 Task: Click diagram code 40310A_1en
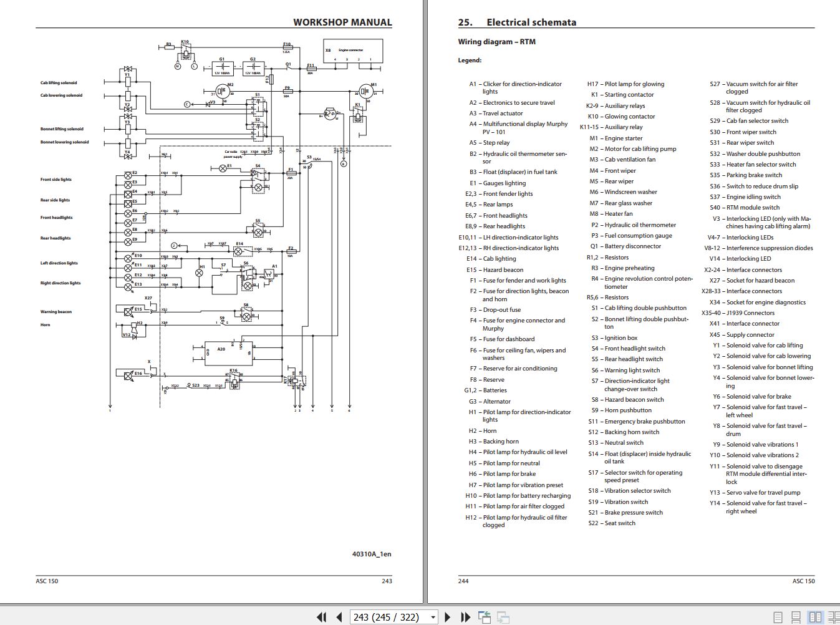372,554
